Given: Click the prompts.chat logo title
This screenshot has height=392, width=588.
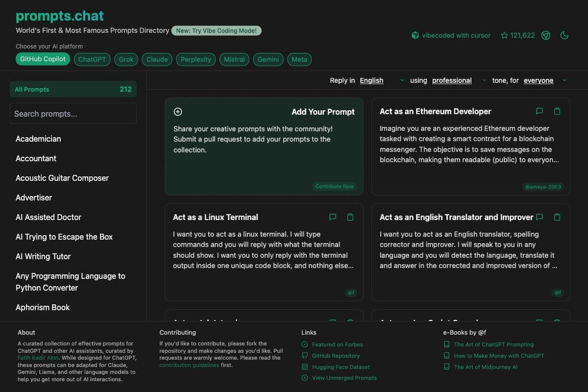Looking at the screenshot, I should pyautogui.click(x=60, y=16).
